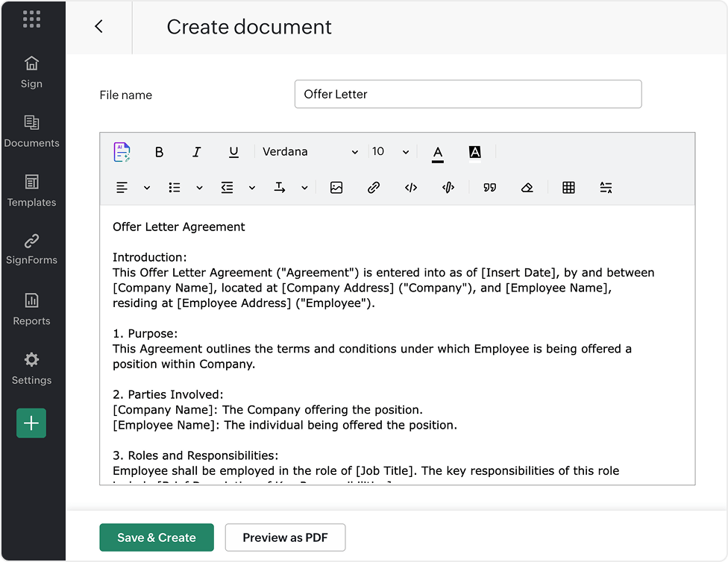The image size is (728, 562).
Task: Open the Verdana font family dropdown
Action: (310, 151)
